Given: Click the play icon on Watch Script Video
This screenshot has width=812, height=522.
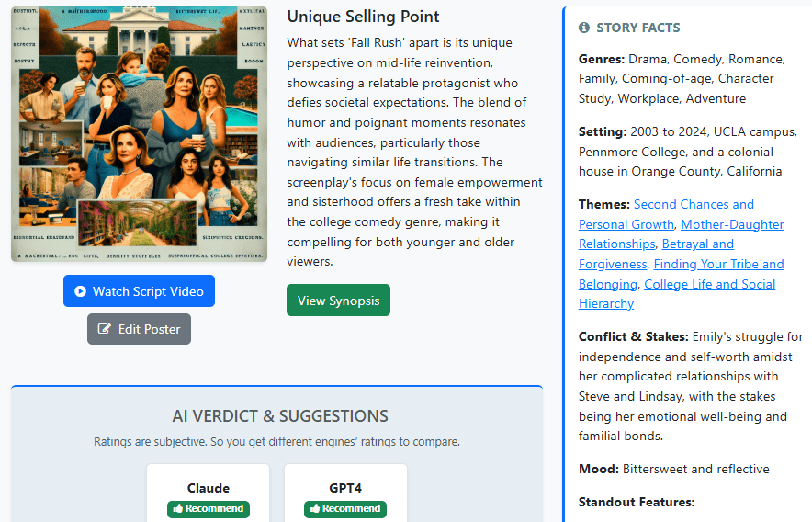Looking at the screenshot, I should 81,291.
